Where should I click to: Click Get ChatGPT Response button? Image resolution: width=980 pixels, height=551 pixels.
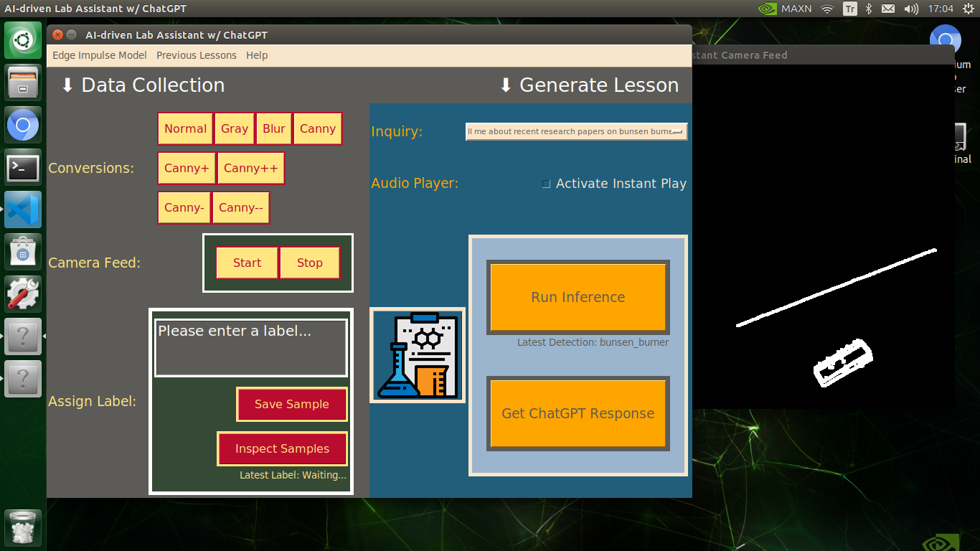point(578,413)
